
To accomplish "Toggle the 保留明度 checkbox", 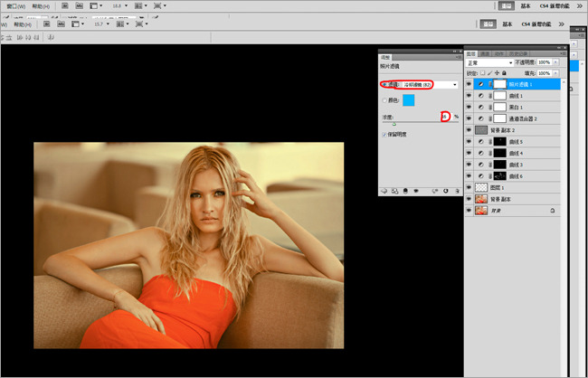I will click(384, 135).
